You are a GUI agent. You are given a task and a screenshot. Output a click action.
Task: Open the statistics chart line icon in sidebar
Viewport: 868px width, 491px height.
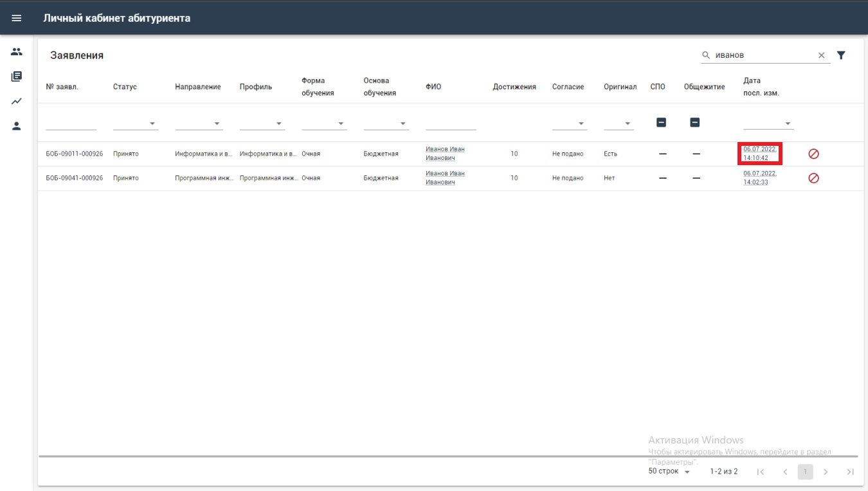point(17,102)
